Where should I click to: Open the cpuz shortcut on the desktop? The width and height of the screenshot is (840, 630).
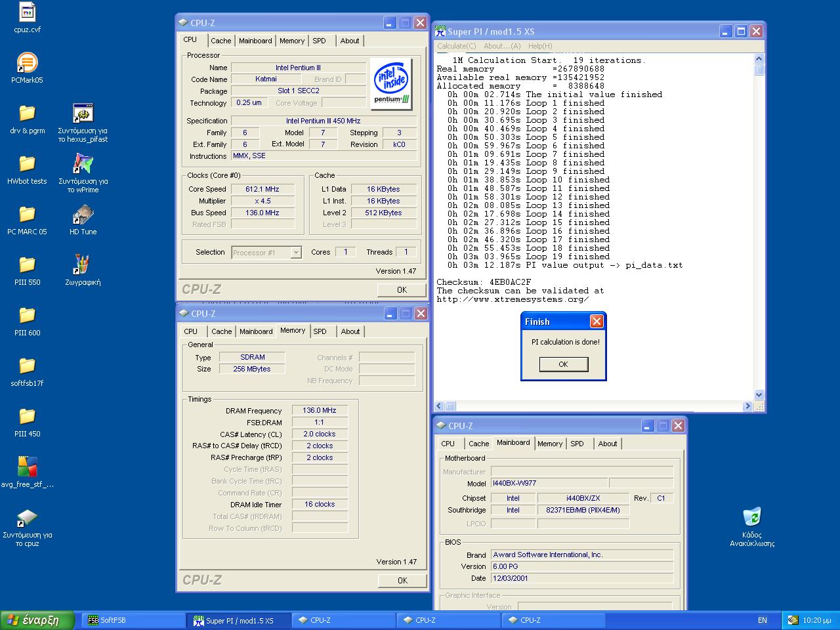(x=27, y=517)
